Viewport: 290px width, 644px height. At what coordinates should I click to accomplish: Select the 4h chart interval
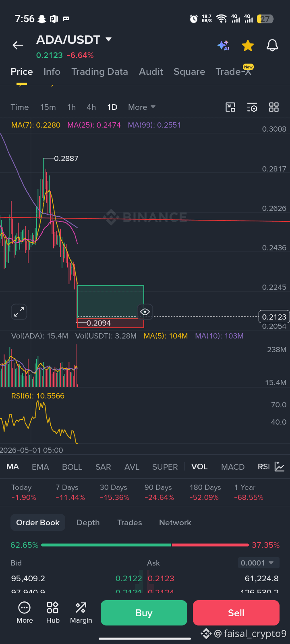coord(91,107)
